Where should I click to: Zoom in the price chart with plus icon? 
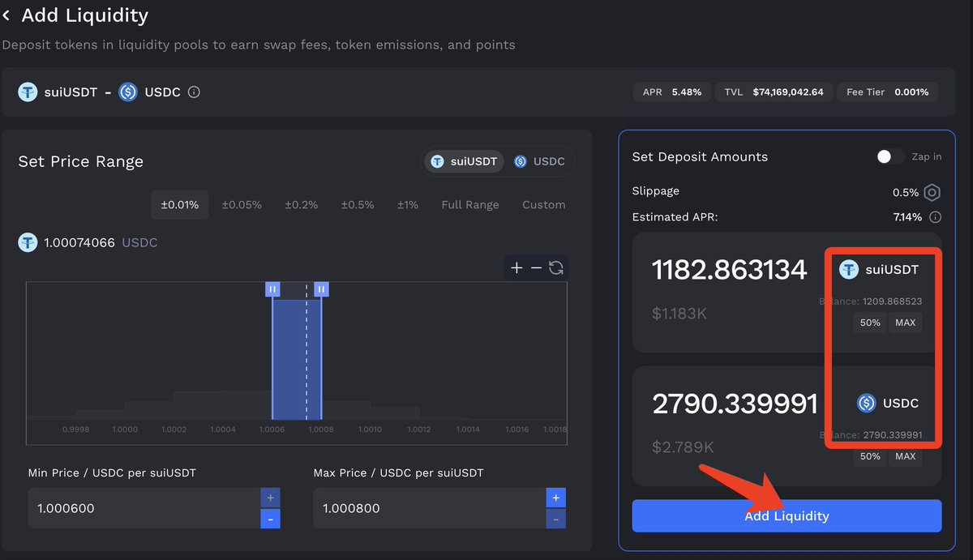coord(517,267)
